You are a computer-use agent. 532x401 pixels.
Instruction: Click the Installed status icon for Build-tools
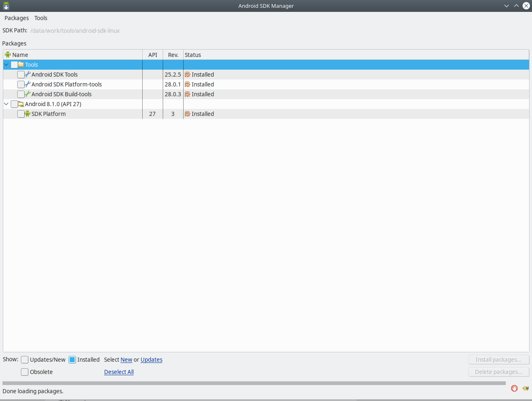tap(188, 94)
